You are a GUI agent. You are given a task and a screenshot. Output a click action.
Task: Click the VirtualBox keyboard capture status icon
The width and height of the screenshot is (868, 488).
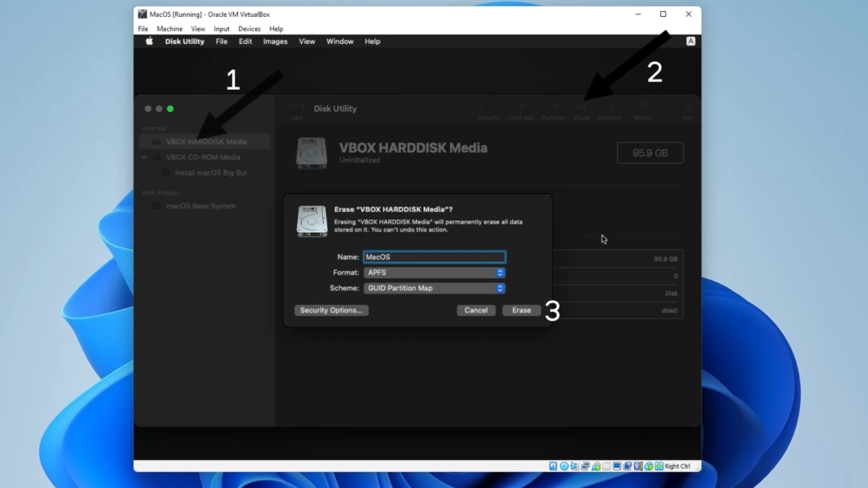click(659, 467)
